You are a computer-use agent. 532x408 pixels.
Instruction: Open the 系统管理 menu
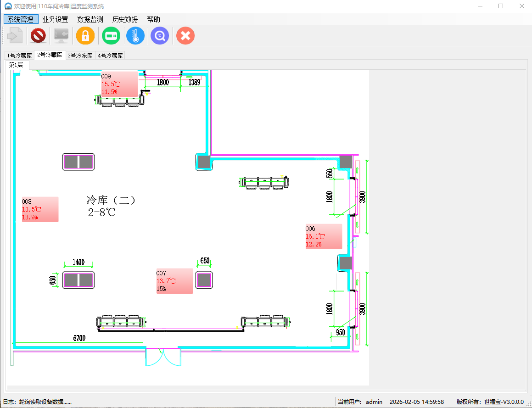coord(21,19)
